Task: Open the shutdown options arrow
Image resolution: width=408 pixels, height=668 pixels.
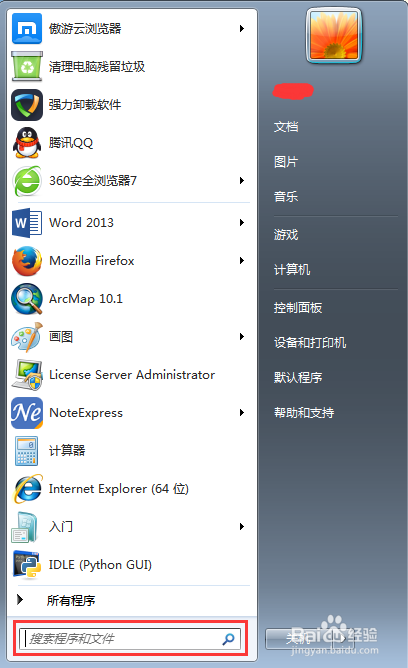Action: click(x=342, y=639)
